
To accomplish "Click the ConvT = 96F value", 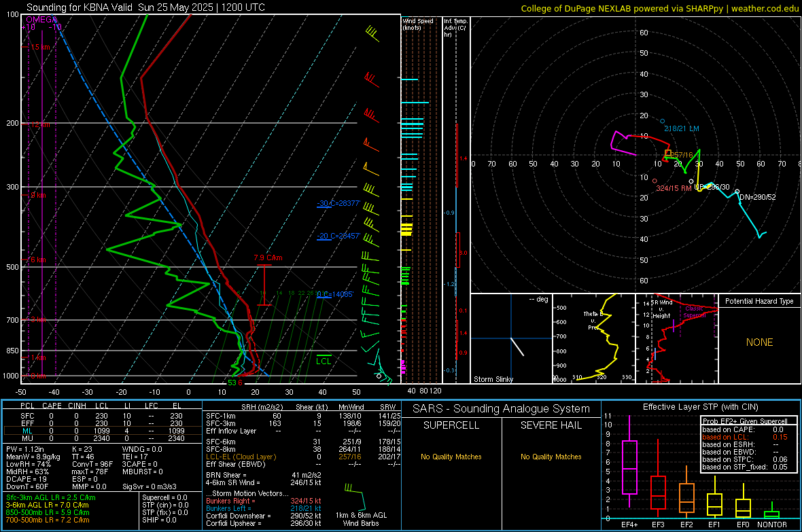I will [x=92, y=465].
